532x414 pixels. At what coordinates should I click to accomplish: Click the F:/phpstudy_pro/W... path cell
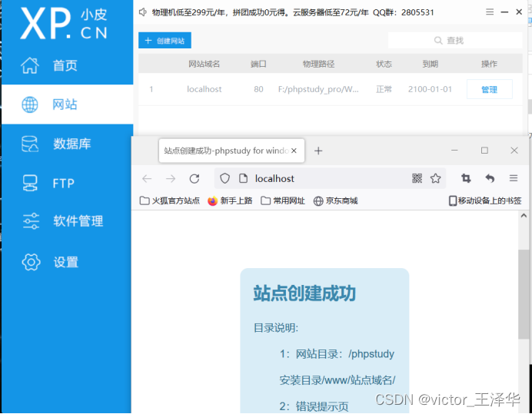tap(318, 89)
